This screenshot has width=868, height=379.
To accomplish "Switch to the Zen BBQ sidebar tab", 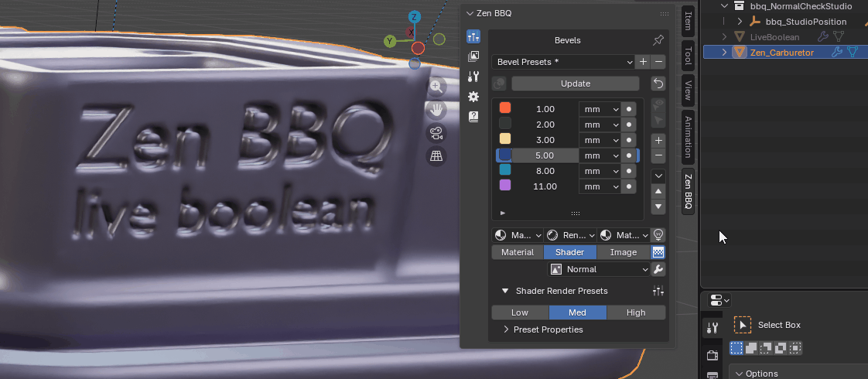I will (688, 191).
